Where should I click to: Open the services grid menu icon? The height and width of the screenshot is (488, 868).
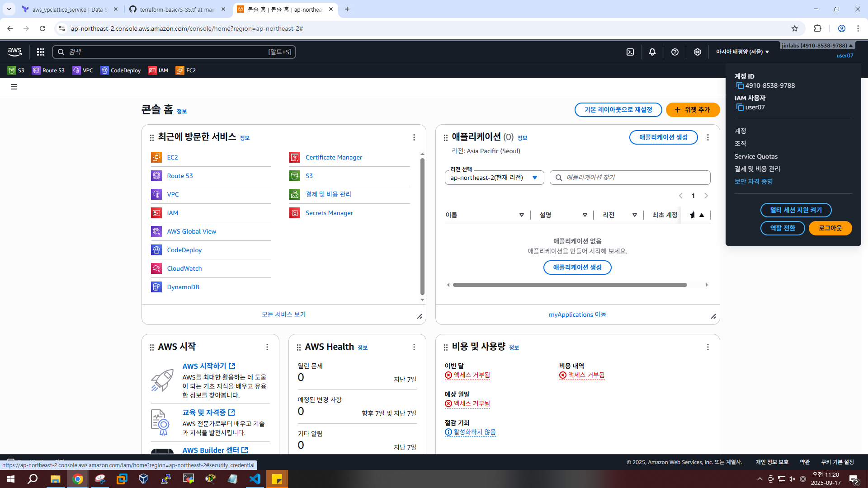(x=41, y=52)
